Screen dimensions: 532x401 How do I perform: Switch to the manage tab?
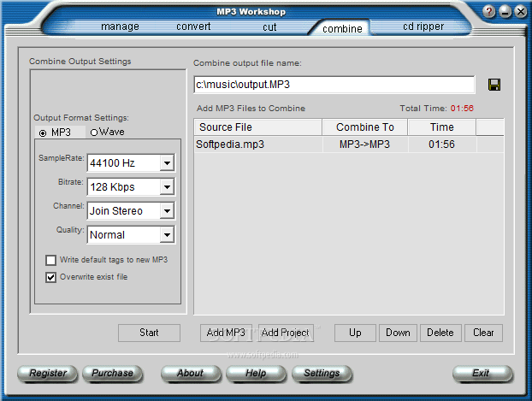[x=120, y=27]
